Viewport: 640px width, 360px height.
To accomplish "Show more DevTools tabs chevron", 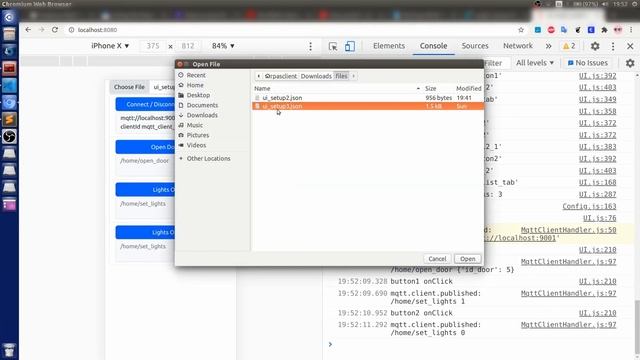I will tap(548, 46).
